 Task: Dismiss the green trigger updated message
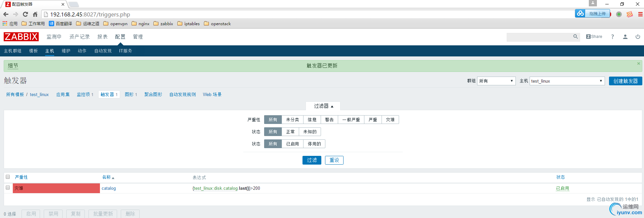pos(639,63)
